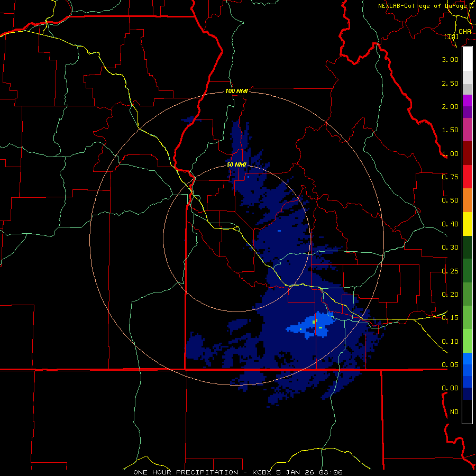The height and width of the screenshot is (476, 476).
Task: Select the '0.75' scale value
Action: pos(450,177)
